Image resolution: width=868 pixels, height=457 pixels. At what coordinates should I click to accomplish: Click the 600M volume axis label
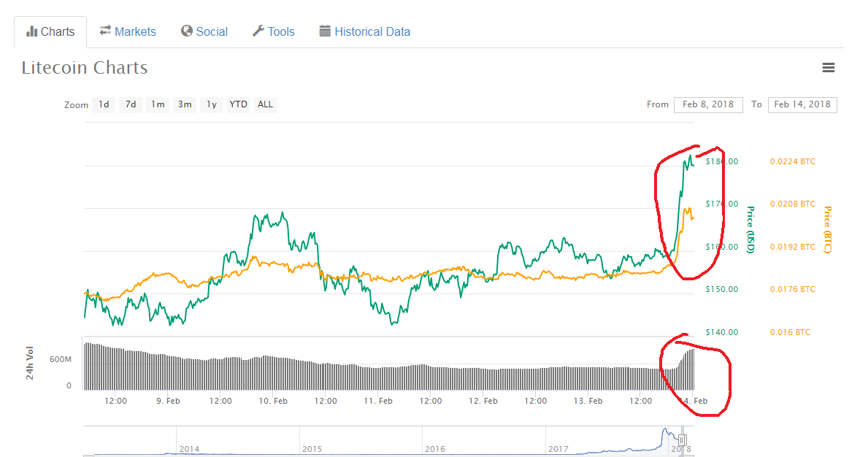(x=61, y=360)
